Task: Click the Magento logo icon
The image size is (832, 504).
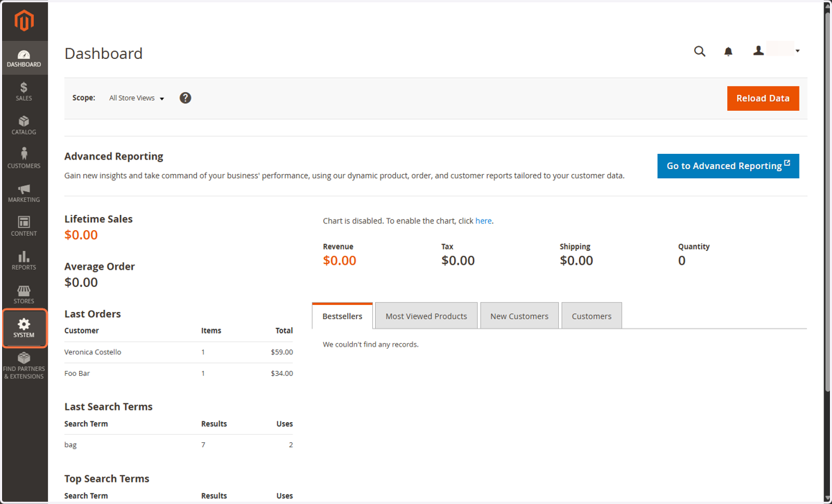Action: (24, 21)
